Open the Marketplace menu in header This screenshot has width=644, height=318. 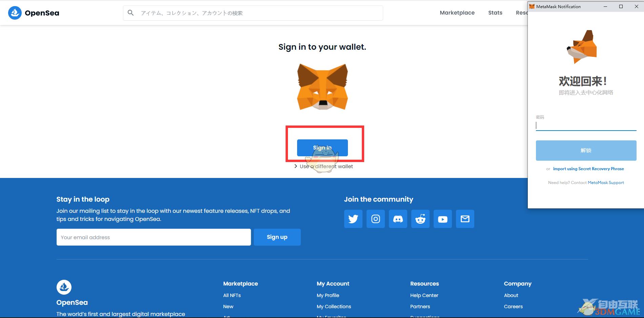[457, 13]
